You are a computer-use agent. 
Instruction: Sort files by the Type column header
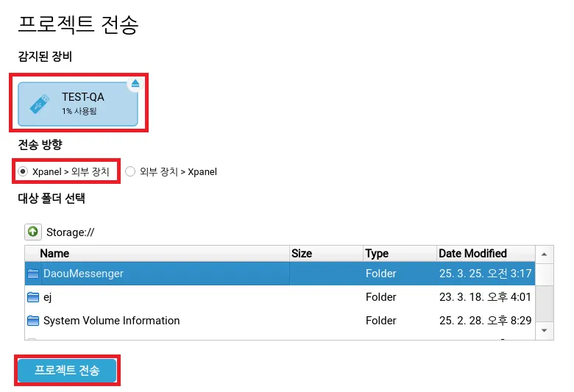(377, 254)
